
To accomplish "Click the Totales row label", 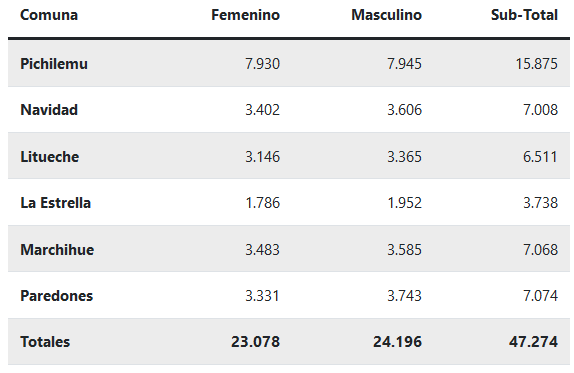I will 45,342.
